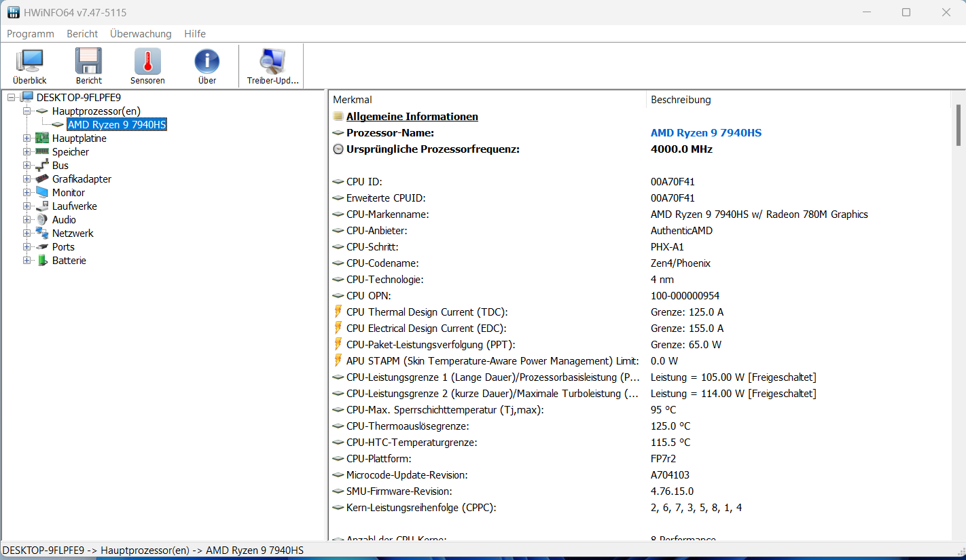The height and width of the screenshot is (560, 966).
Task: Select the Batterie tree item label
Action: [69, 260]
